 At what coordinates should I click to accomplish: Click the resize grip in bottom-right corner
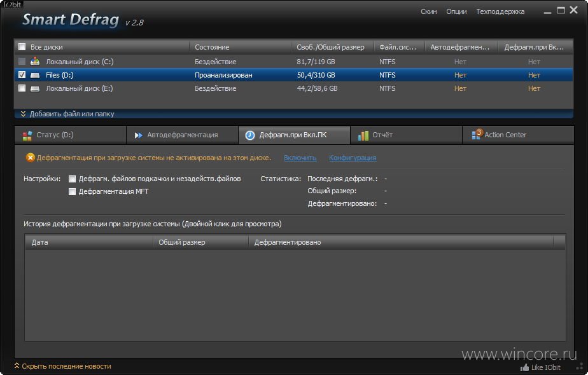[580, 366]
